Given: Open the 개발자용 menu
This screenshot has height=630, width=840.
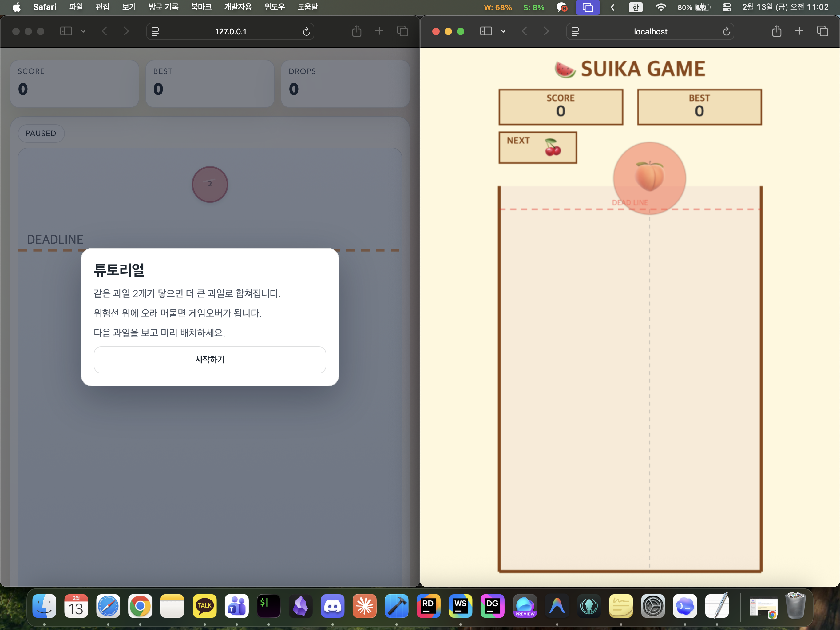Looking at the screenshot, I should coord(238,7).
